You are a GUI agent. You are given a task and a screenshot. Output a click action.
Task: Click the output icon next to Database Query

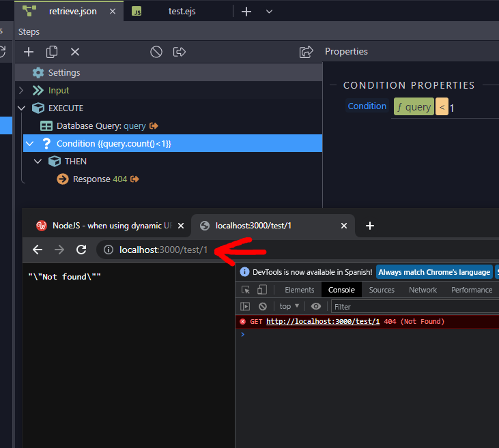pyautogui.click(x=154, y=126)
